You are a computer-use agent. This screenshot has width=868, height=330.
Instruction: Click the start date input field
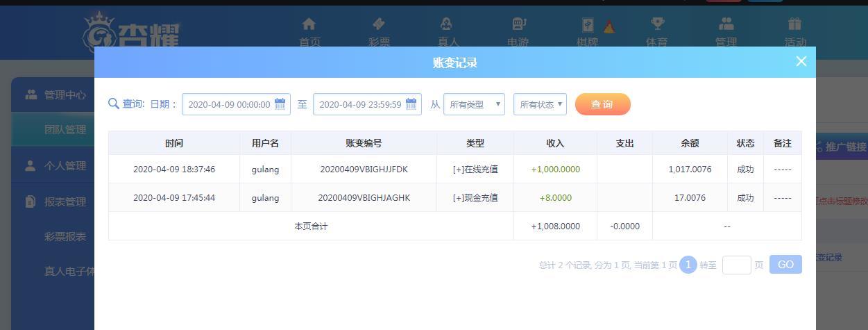tap(236, 104)
